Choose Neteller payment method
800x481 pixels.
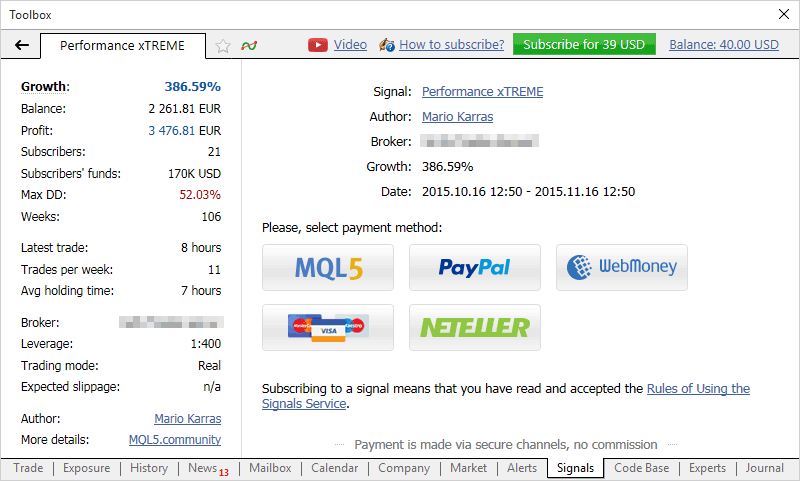[x=475, y=327]
